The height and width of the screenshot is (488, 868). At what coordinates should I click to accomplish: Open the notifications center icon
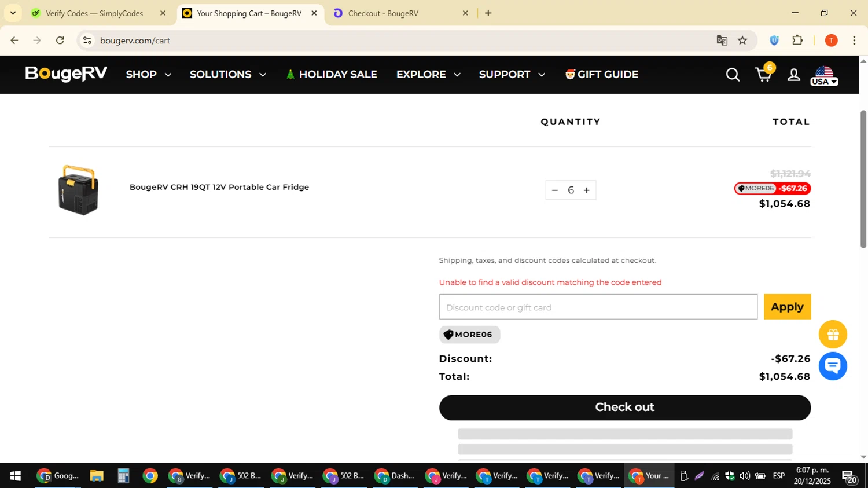pyautogui.click(x=849, y=476)
